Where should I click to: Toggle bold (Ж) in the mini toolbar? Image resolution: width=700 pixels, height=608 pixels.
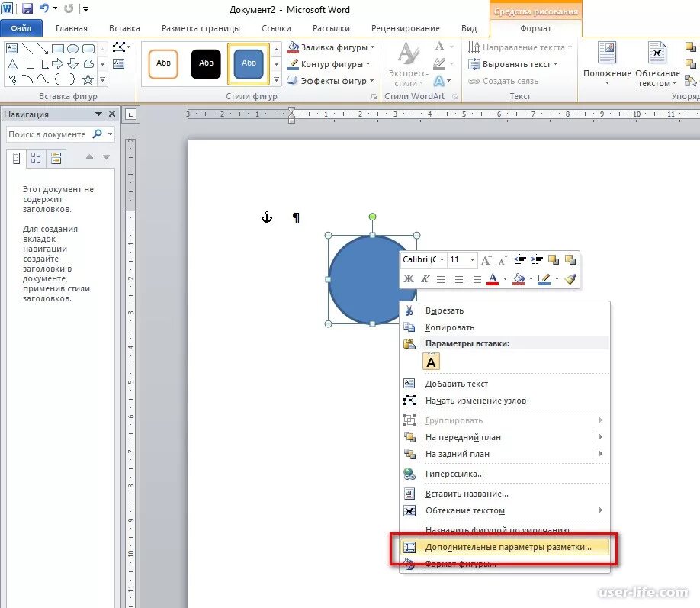(409, 279)
